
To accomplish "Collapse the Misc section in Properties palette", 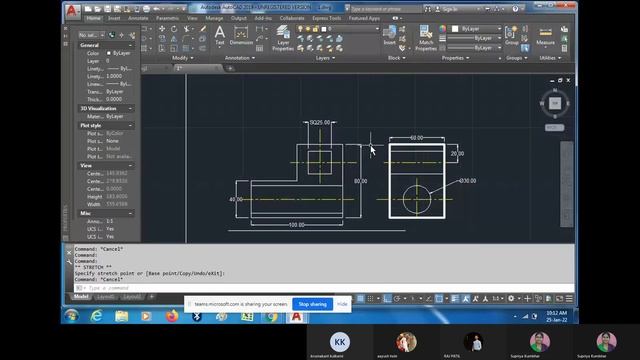I will pos(130,213).
